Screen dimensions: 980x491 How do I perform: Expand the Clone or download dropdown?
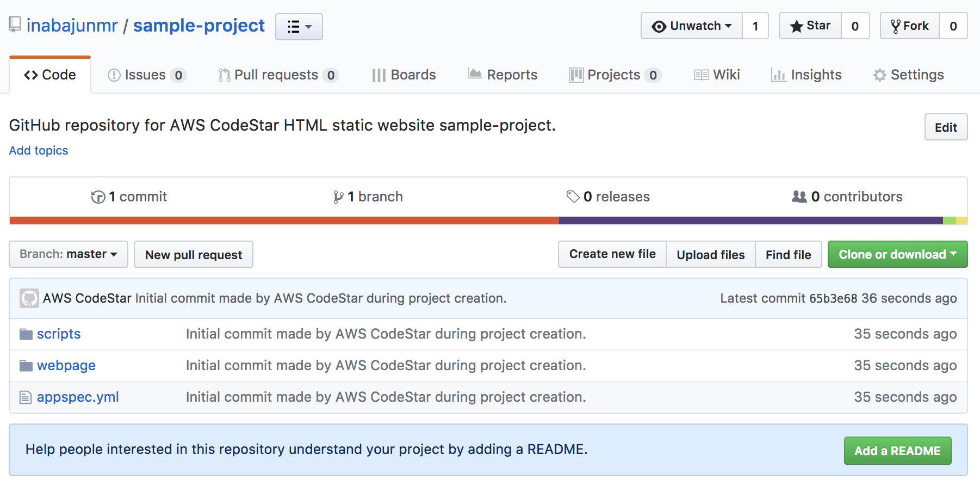coord(897,254)
